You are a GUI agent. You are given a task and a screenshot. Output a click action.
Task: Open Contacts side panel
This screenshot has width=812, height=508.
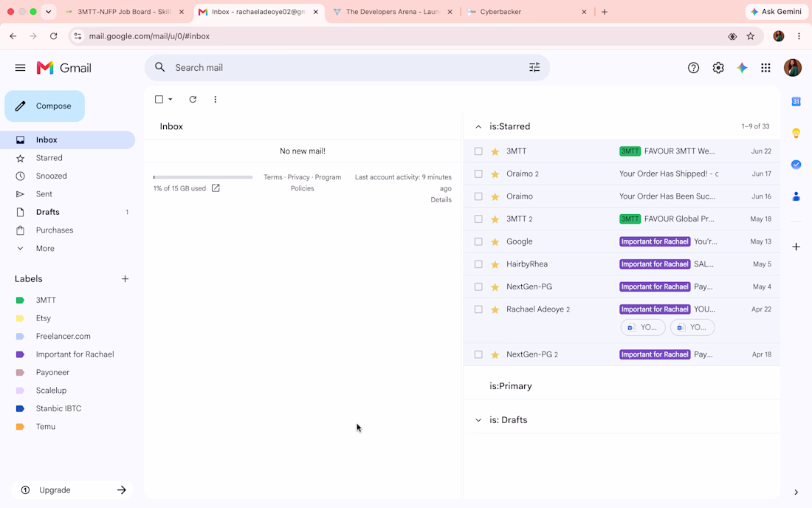tap(796, 196)
